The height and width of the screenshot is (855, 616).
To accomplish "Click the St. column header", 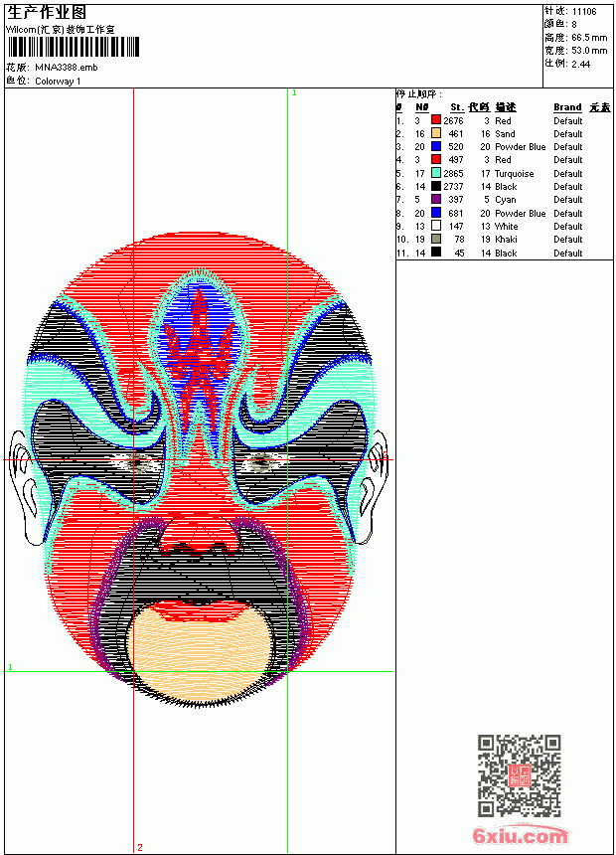I will tap(457, 107).
